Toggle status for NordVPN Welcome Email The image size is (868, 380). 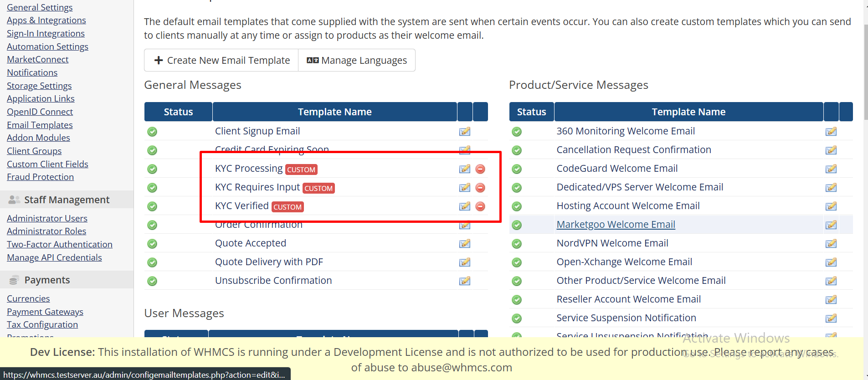point(517,244)
